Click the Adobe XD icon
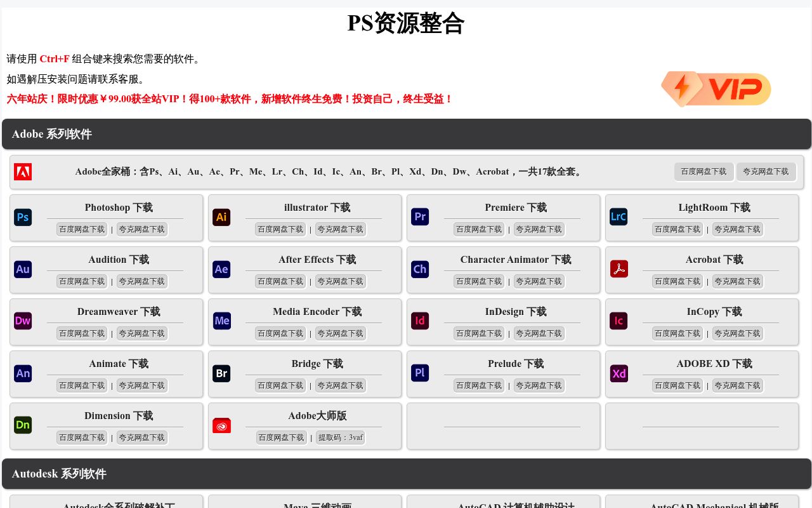Screen dimensions: 812x508 click(619, 373)
